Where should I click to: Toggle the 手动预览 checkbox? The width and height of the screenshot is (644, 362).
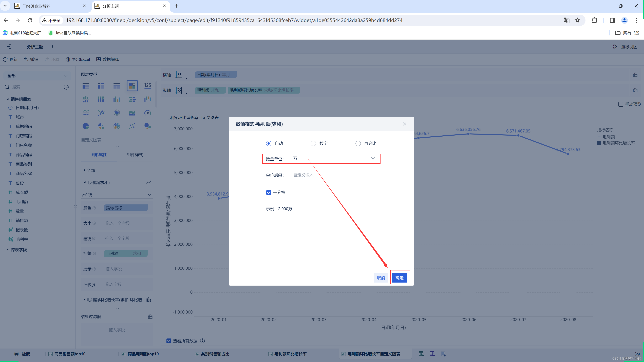[621, 104]
